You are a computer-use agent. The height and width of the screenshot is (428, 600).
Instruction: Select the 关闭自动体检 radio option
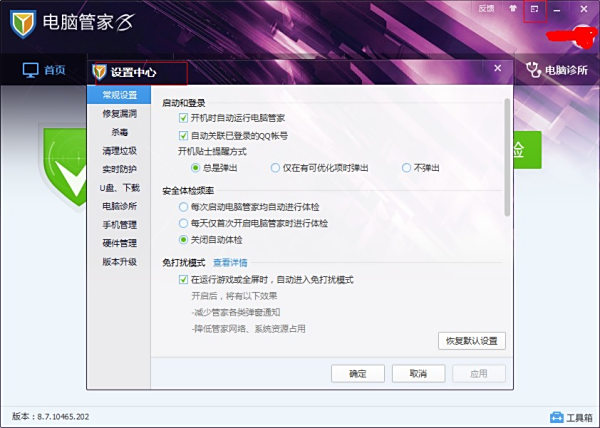pos(183,240)
